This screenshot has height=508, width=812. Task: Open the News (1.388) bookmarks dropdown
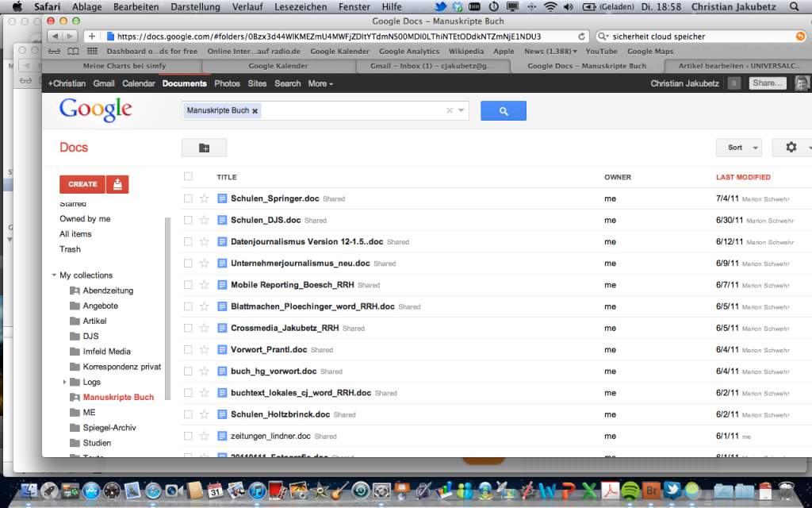click(x=550, y=52)
